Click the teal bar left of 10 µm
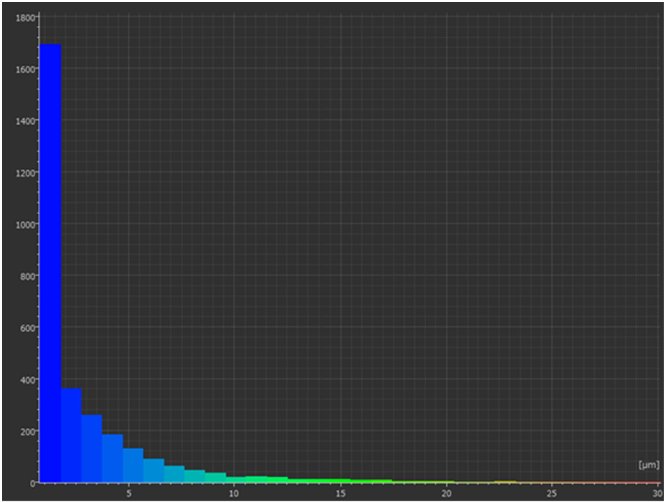The image size is (665, 502). [215, 477]
